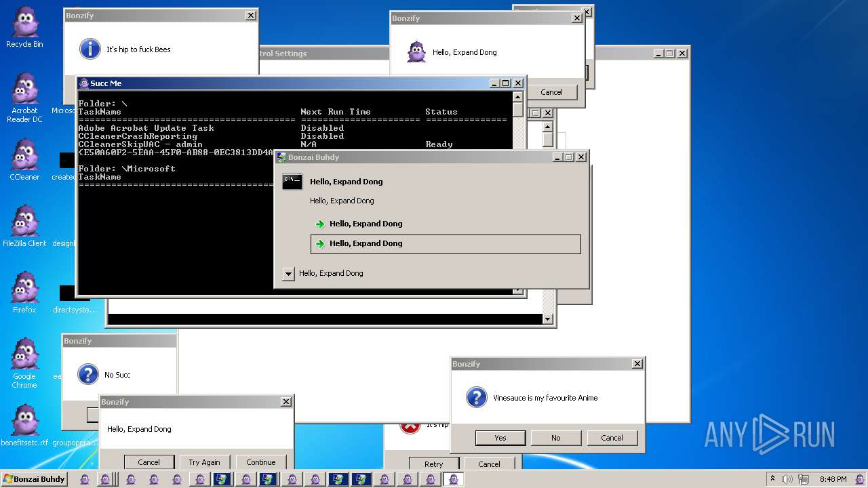Screen dimensions: 868x488
Task: Click Yes in the Vinesauce dialog
Action: coord(500,438)
